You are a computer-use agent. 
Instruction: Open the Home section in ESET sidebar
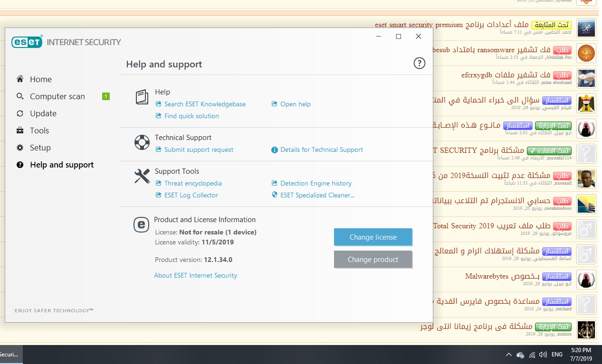[x=40, y=79]
